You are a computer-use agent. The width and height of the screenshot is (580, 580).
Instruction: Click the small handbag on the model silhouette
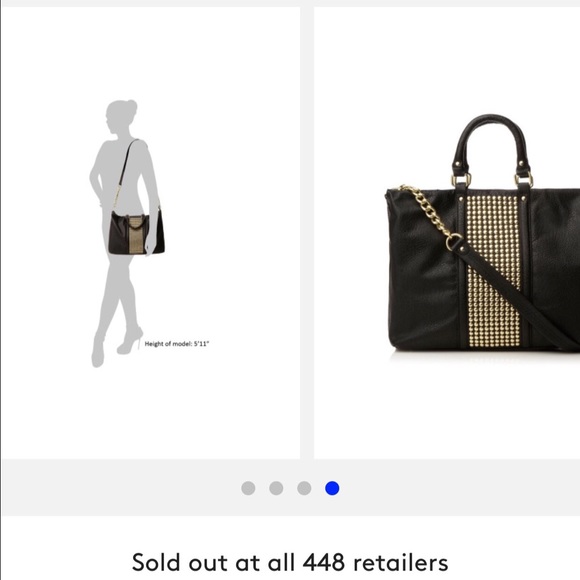[136, 233]
